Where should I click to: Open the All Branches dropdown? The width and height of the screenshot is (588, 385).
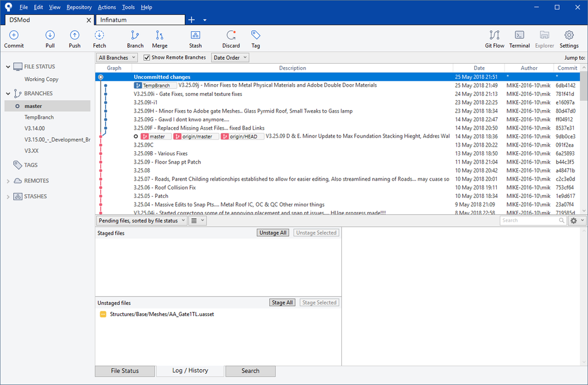(x=117, y=58)
